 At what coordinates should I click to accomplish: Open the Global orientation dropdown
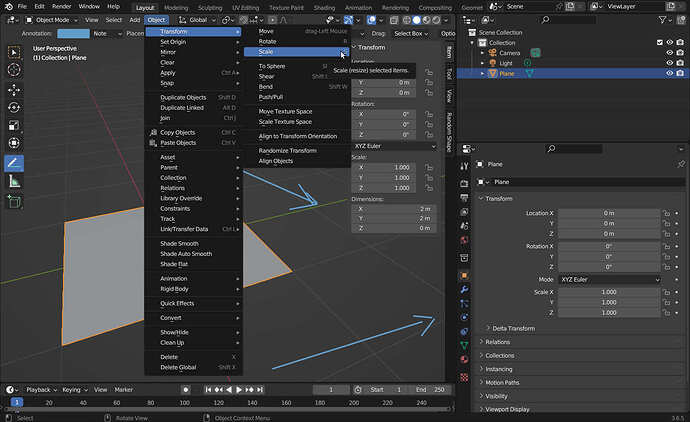click(197, 20)
